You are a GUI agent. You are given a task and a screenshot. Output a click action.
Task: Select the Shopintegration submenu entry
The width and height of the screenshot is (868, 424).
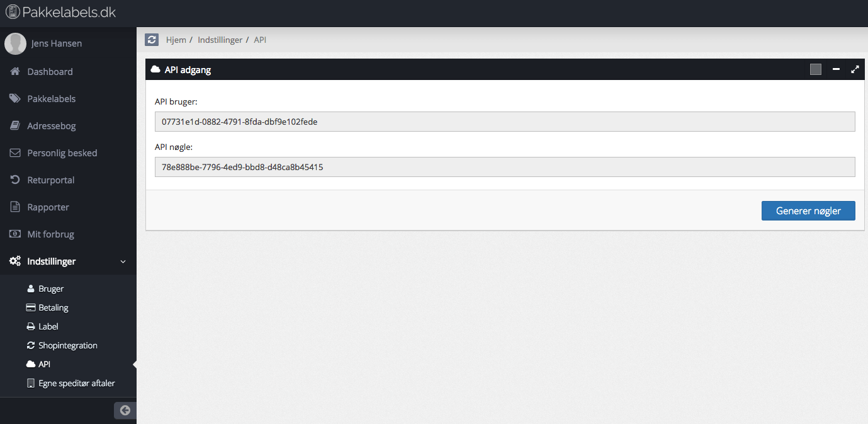(x=68, y=345)
